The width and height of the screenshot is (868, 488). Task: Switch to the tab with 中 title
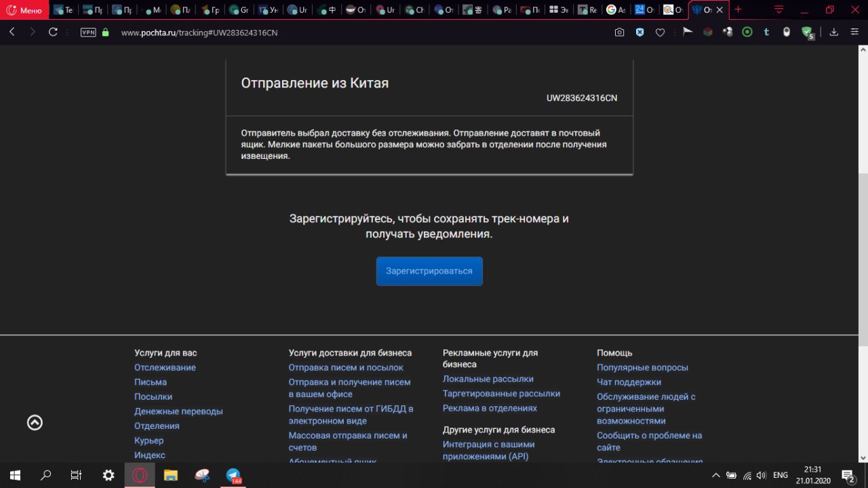(x=327, y=10)
